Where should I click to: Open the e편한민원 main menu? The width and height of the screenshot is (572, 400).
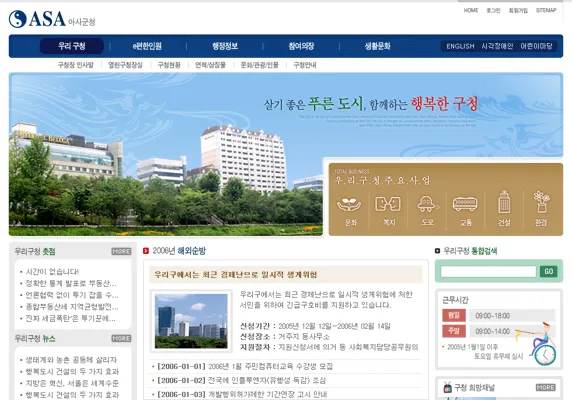click(x=147, y=46)
